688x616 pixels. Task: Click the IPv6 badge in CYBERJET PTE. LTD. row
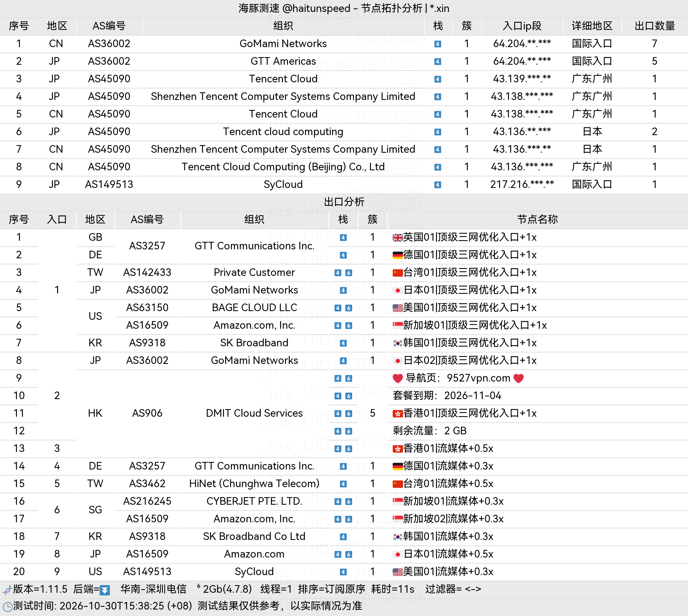[349, 501]
